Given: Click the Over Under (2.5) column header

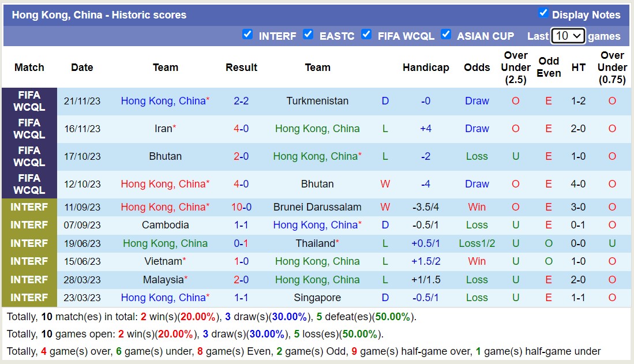Looking at the screenshot, I should coord(515,67).
